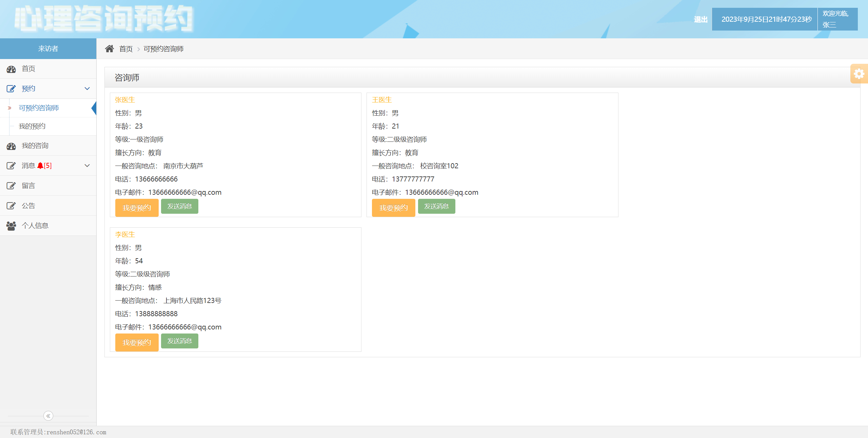
Task: Book appointment with 张医生 via 我要预约
Action: 137,208
